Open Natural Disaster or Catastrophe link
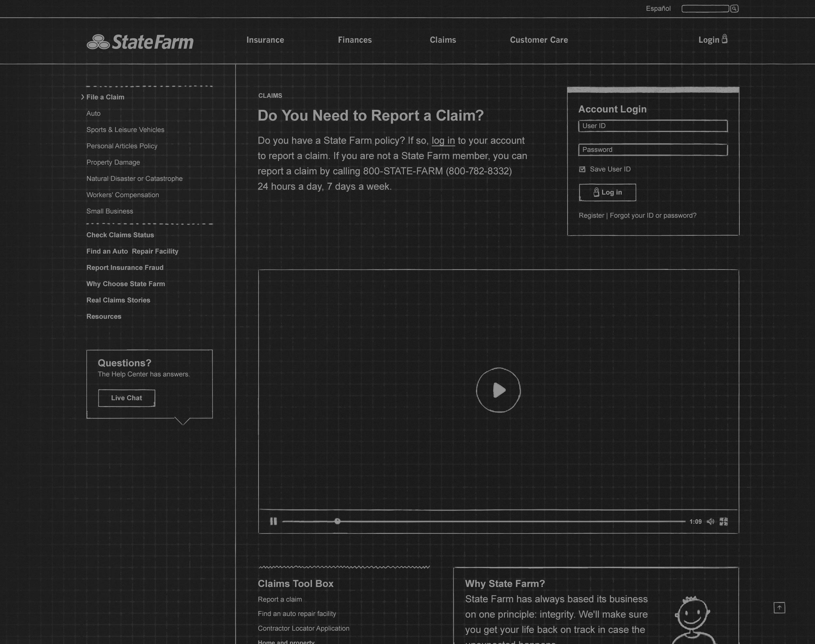The height and width of the screenshot is (644, 815). tap(134, 178)
